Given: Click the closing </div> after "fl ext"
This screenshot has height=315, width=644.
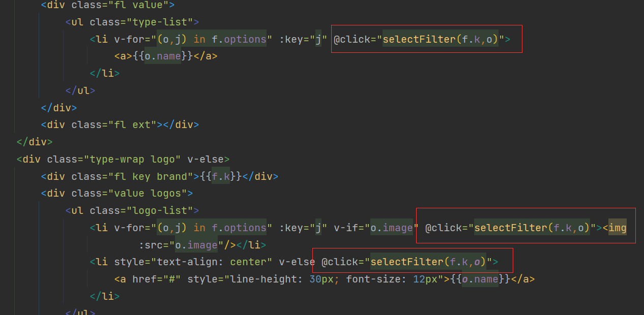Looking at the screenshot, I should (x=181, y=124).
